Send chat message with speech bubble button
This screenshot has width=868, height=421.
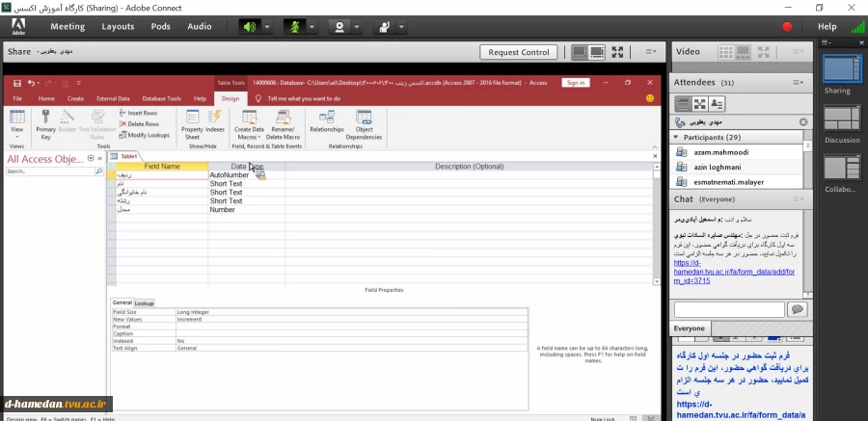(x=798, y=309)
